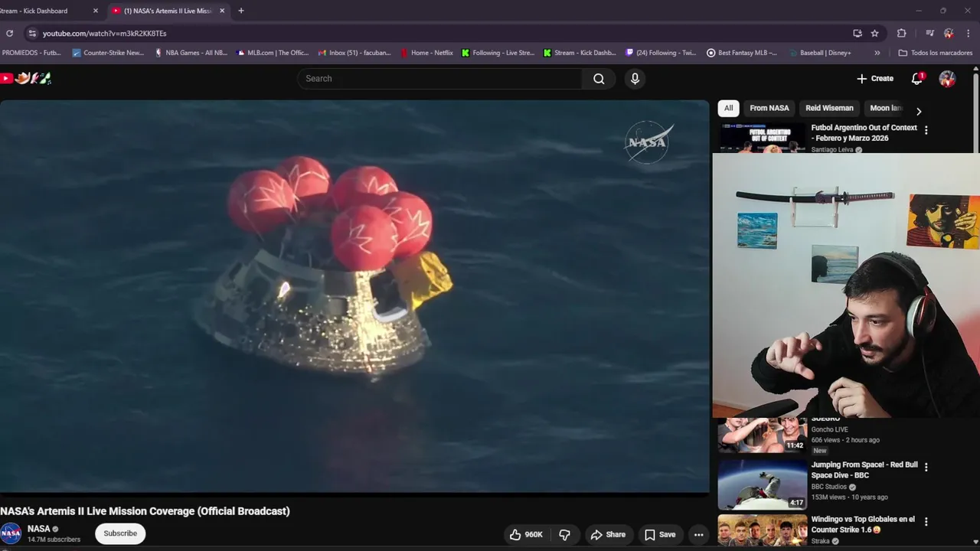Open YouTube notifications bell
The height and width of the screenshot is (551, 980).
coord(917,78)
